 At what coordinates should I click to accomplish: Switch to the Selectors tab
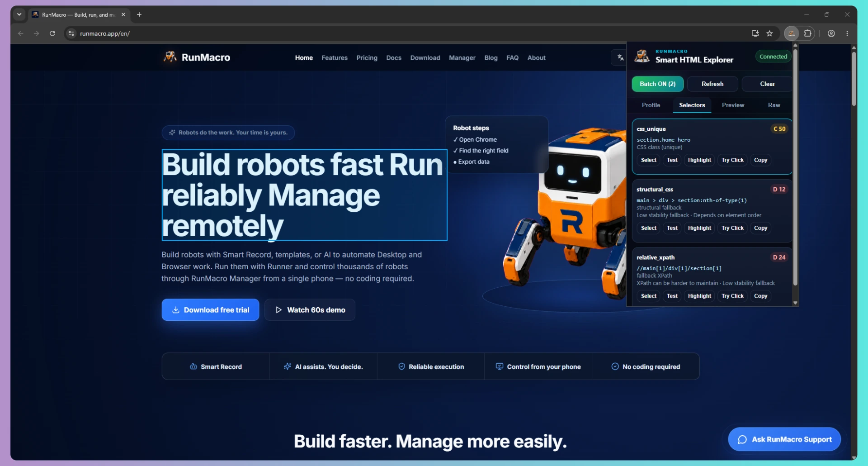pyautogui.click(x=692, y=105)
